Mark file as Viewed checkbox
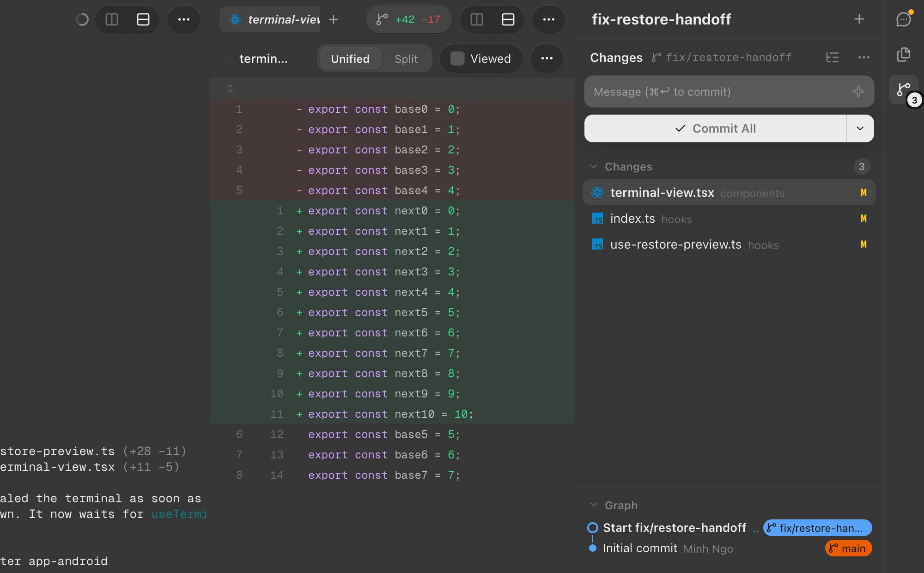Viewport: 924px width, 573px height. (x=457, y=58)
